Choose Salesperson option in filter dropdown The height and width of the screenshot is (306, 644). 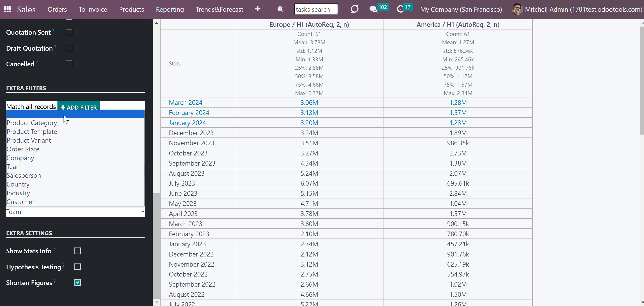pos(24,175)
